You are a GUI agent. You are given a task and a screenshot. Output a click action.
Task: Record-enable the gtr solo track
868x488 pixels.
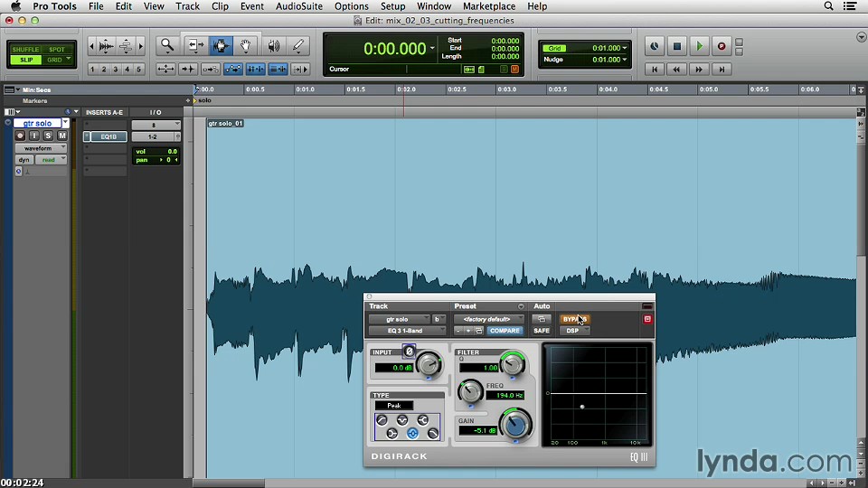pyautogui.click(x=20, y=136)
